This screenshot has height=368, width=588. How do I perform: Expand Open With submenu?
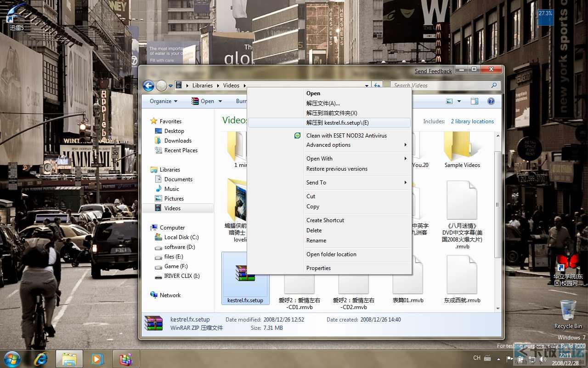point(329,159)
